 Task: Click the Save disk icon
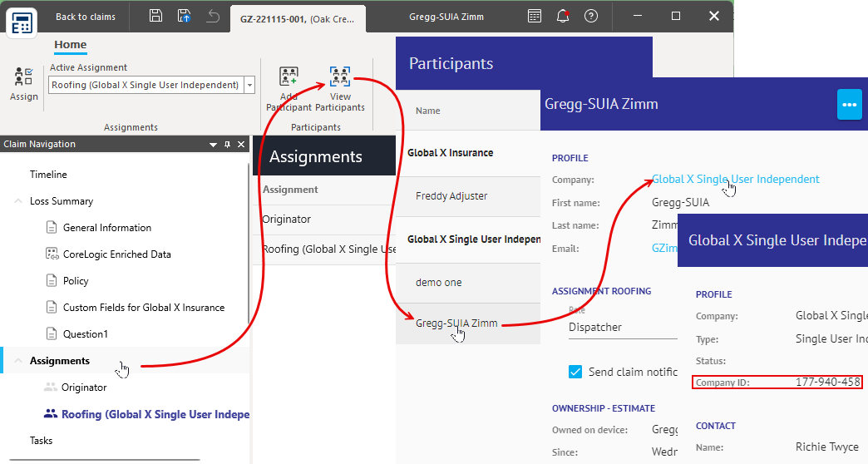pos(156,16)
